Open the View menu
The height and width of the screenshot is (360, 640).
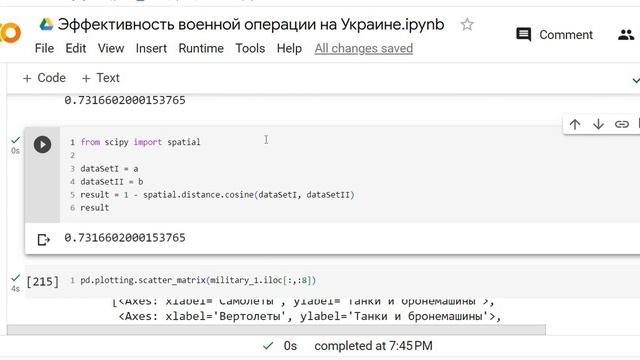(111, 48)
